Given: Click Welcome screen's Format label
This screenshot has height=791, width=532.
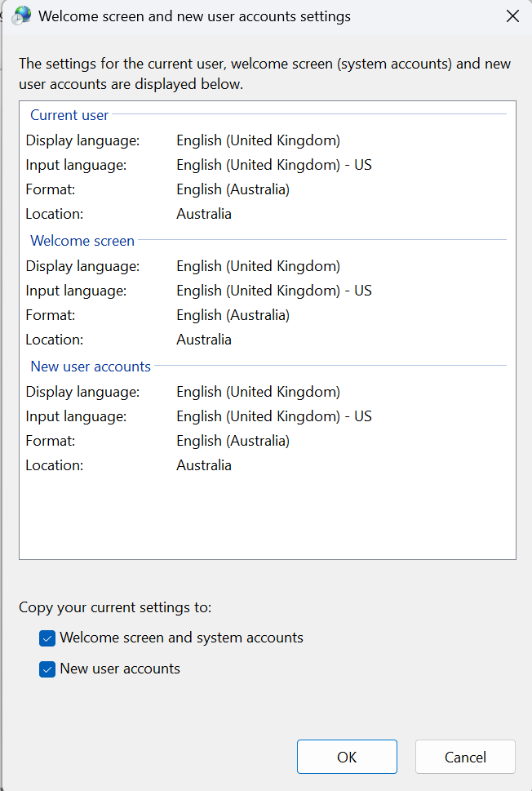Looking at the screenshot, I should [51, 315].
